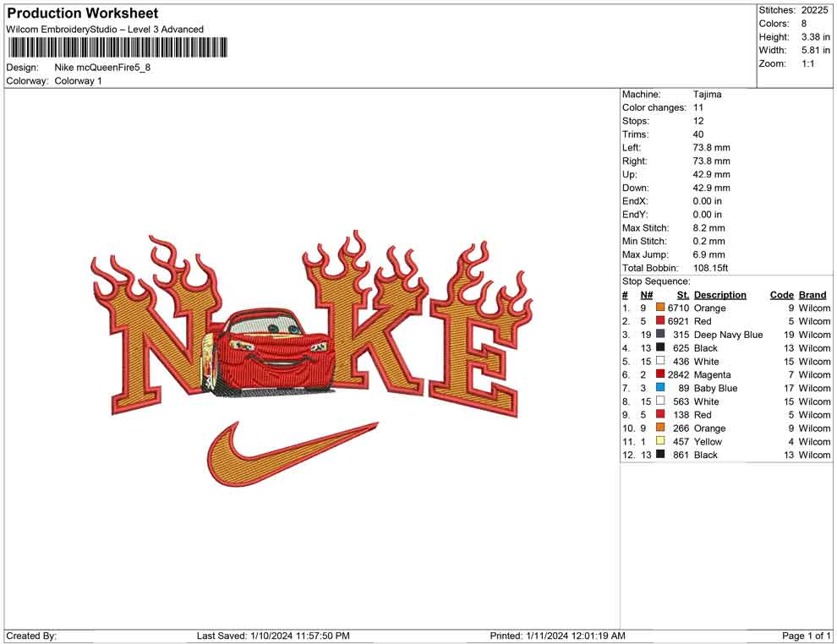Click the Max Stitch value 8.2 mm
Viewport: 837px width, 644px height.
pos(708,228)
